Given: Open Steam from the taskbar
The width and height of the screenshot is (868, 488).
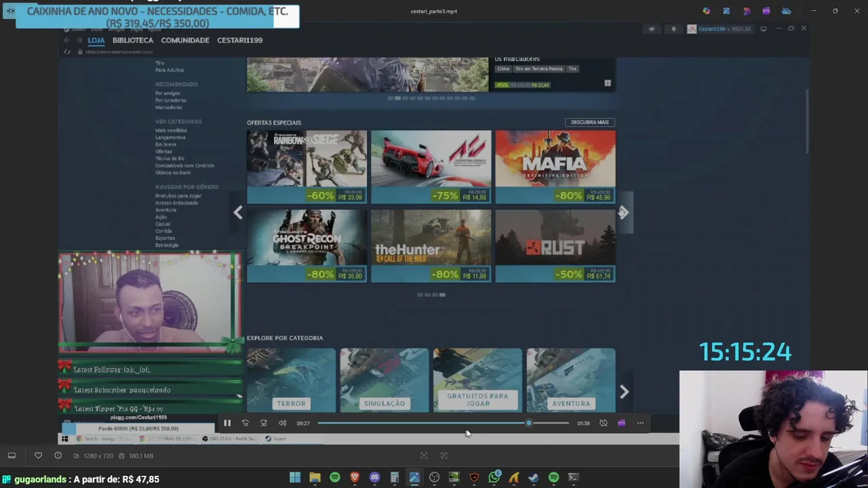Looking at the screenshot, I should click(534, 477).
